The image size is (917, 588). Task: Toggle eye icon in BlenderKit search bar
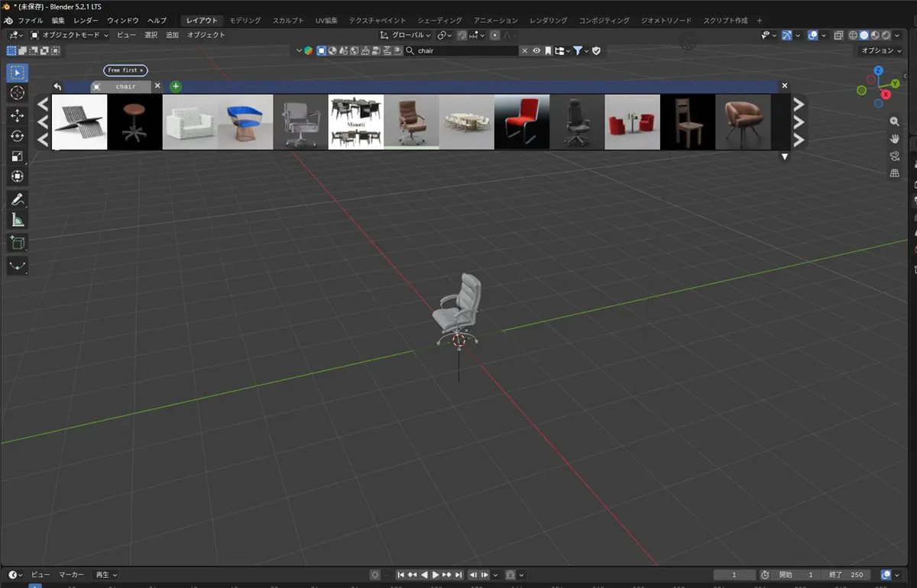click(x=536, y=51)
